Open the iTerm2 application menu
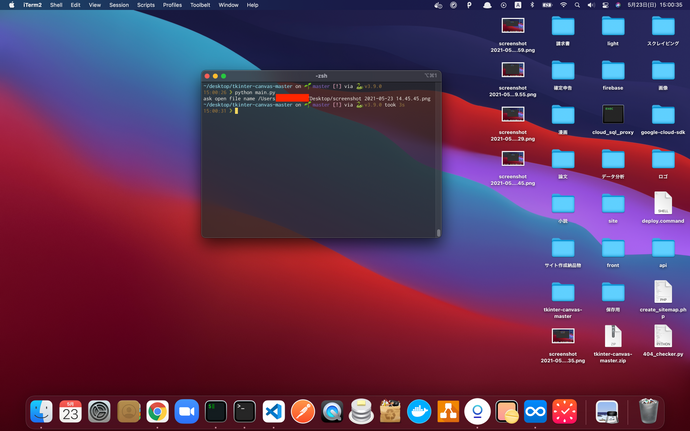The height and width of the screenshot is (431, 690). pyautogui.click(x=32, y=5)
